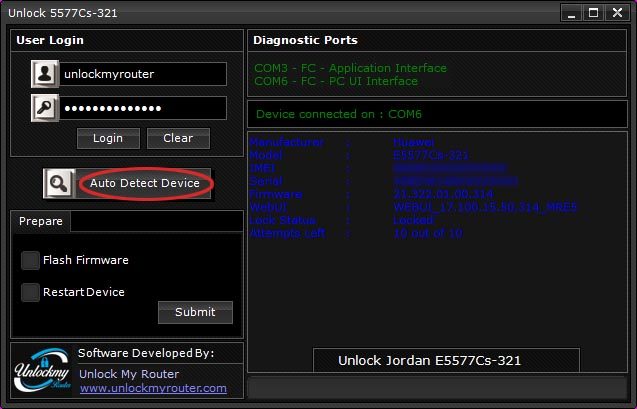Screen dimensions: 637x409
Task: Click 'Software Developed By:' label
Action: click(x=146, y=353)
